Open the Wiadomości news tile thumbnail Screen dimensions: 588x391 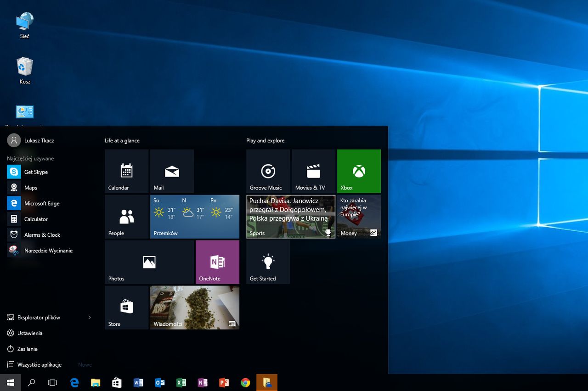tap(195, 307)
